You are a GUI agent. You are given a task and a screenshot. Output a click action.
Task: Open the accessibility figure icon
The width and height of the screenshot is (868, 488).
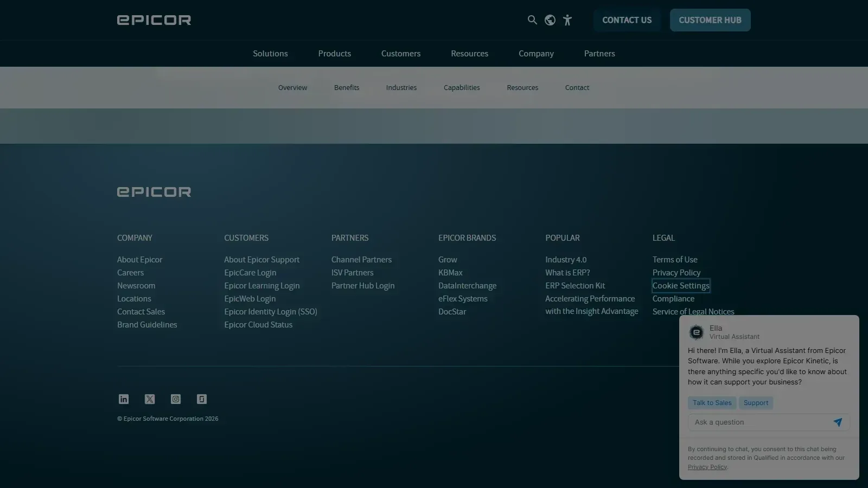pyautogui.click(x=567, y=20)
